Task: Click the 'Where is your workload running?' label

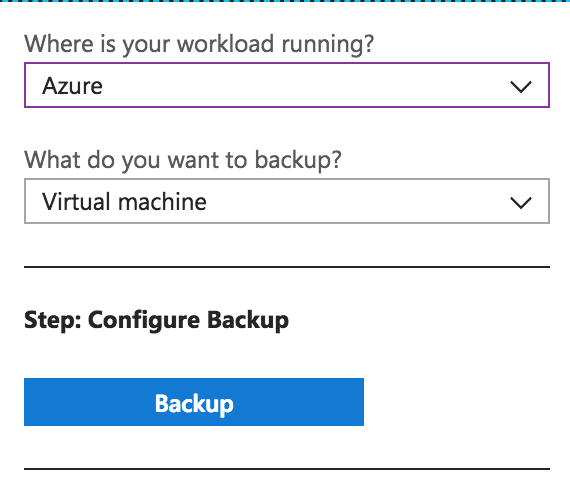Action: tap(199, 44)
